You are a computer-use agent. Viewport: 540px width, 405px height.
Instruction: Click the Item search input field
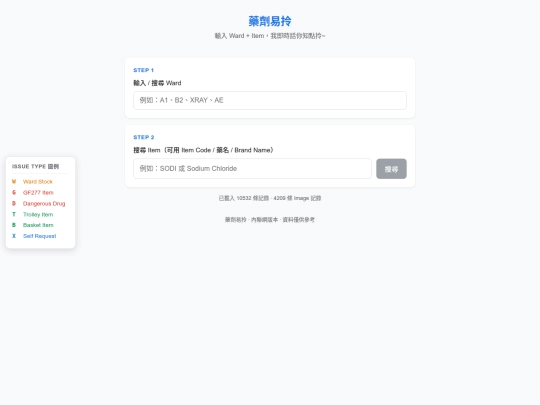pyautogui.click(x=252, y=168)
